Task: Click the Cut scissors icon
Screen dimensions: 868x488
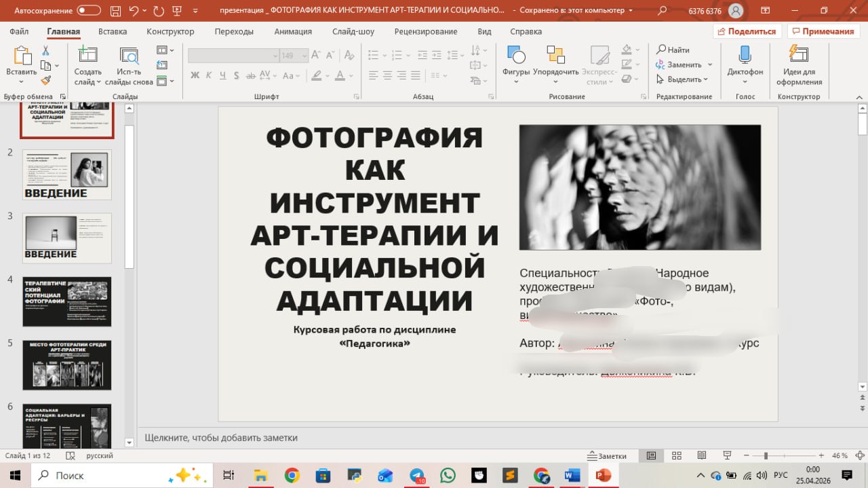Action: 46,51
